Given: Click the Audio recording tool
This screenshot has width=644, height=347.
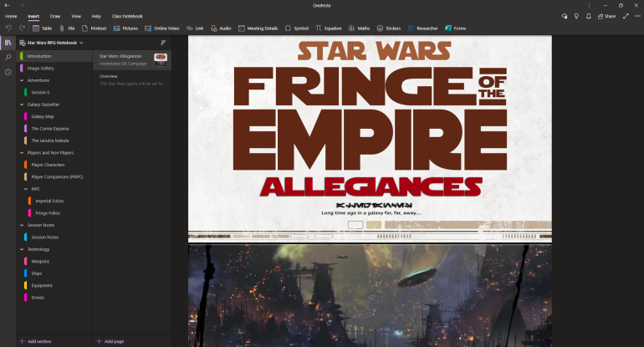Looking at the screenshot, I should coord(220,28).
